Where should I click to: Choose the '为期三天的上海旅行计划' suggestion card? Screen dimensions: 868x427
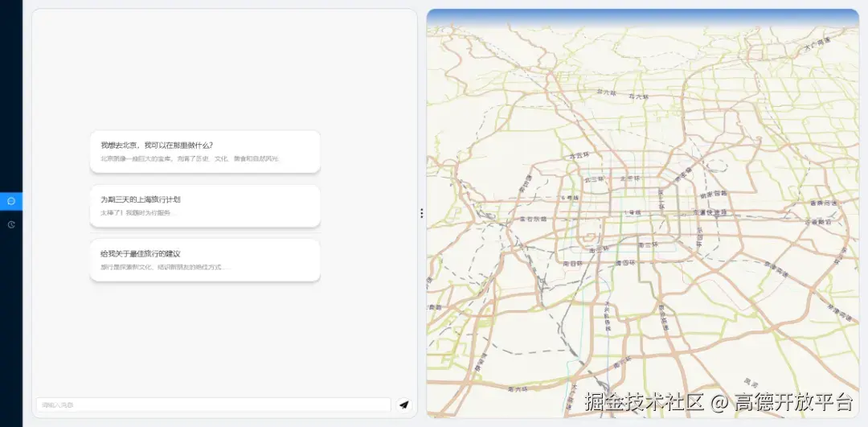[205, 206]
